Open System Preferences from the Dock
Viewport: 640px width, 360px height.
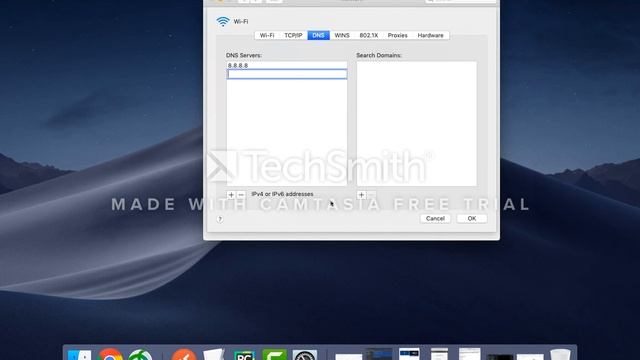pos(304,355)
